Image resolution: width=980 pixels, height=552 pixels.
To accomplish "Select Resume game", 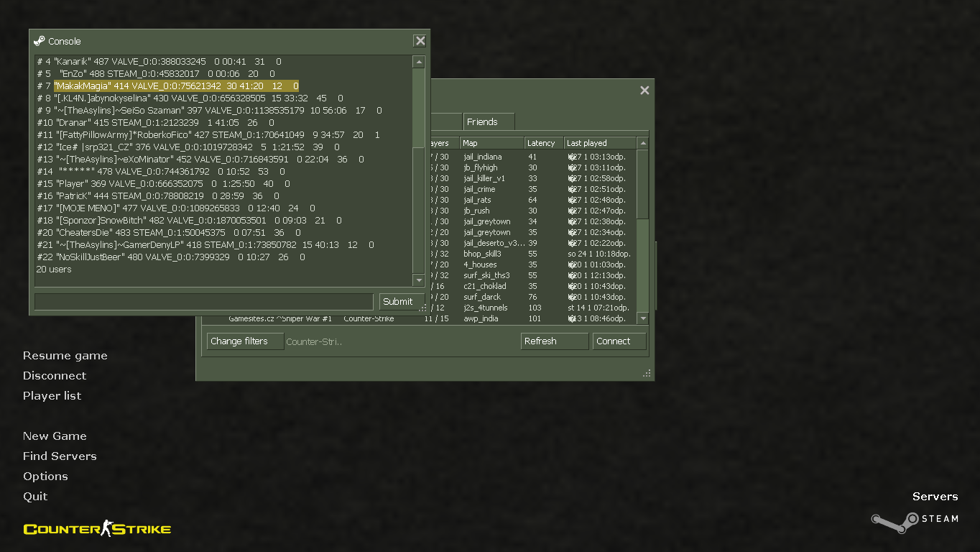I will tap(65, 356).
